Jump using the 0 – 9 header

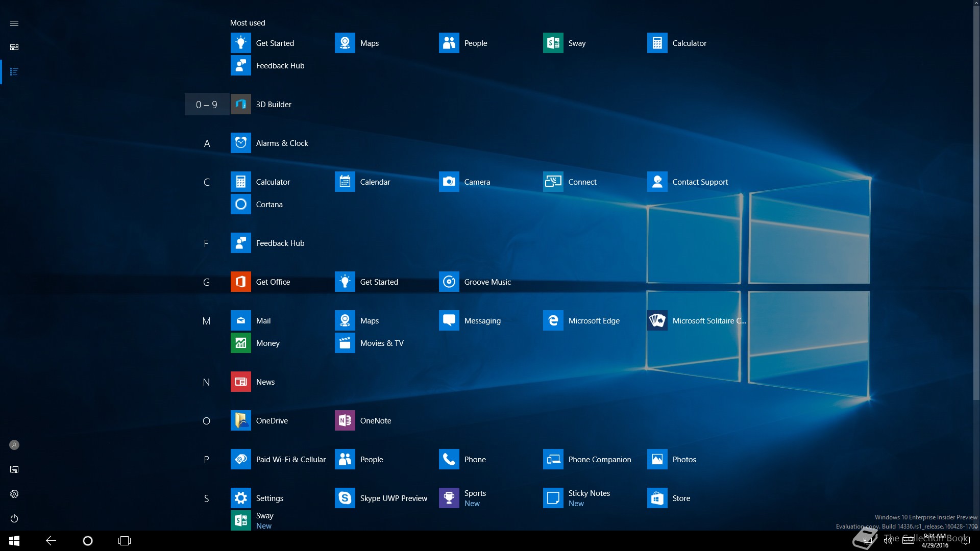pyautogui.click(x=207, y=105)
